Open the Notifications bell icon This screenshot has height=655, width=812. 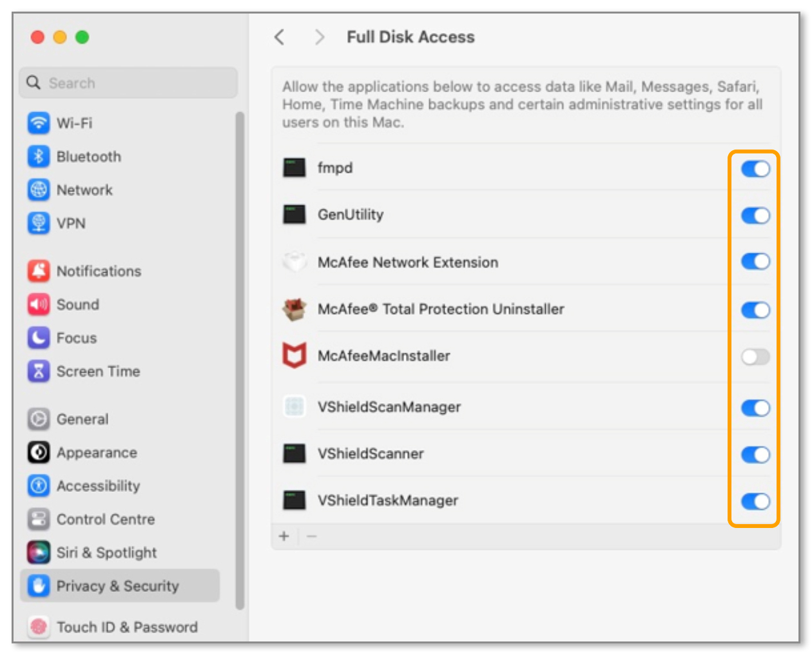coord(39,271)
